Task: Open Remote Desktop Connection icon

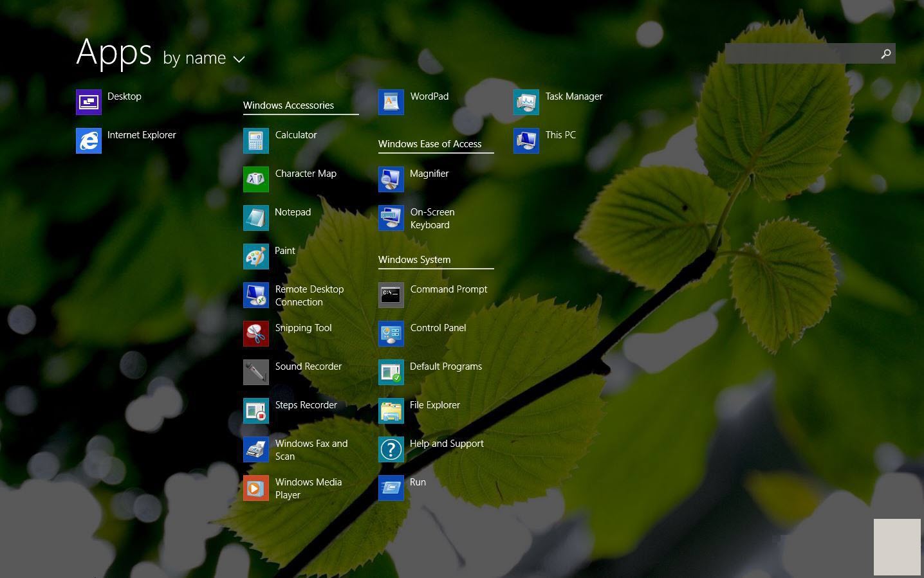Action: tap(256, 295)
